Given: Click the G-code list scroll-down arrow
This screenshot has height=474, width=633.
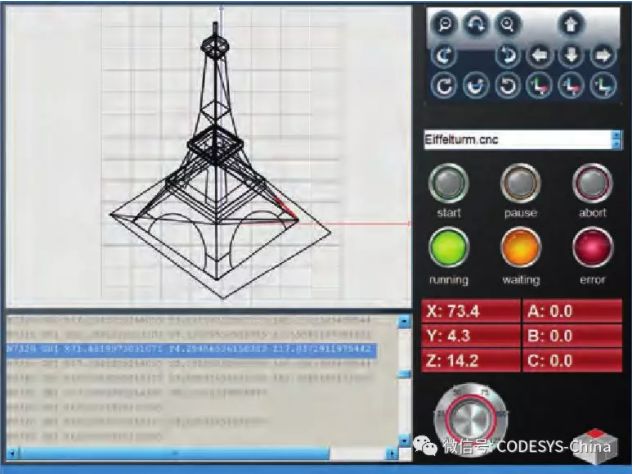Looking at the screenshot, I should 405,439.
